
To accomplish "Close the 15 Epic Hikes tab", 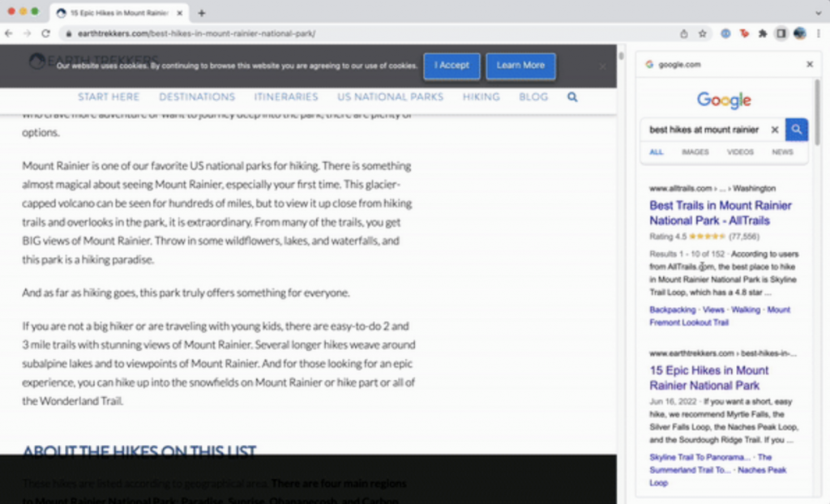I will coord(179,13).
